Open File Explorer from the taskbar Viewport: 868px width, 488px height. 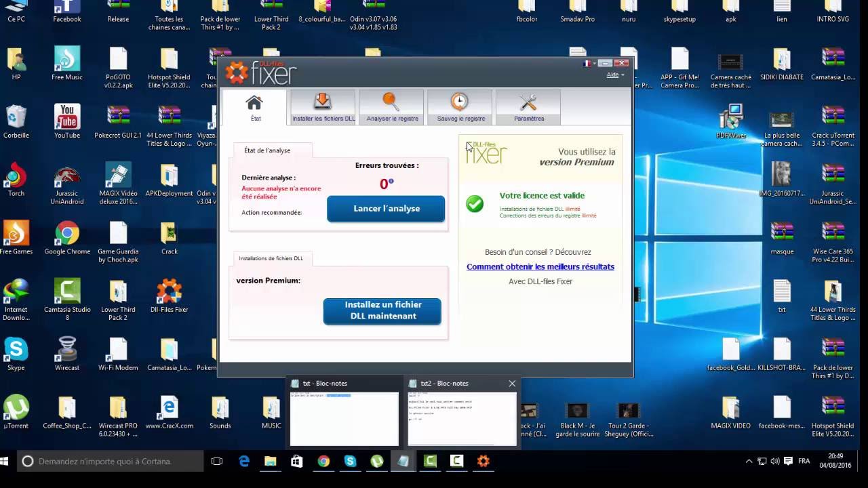(270, 461)
